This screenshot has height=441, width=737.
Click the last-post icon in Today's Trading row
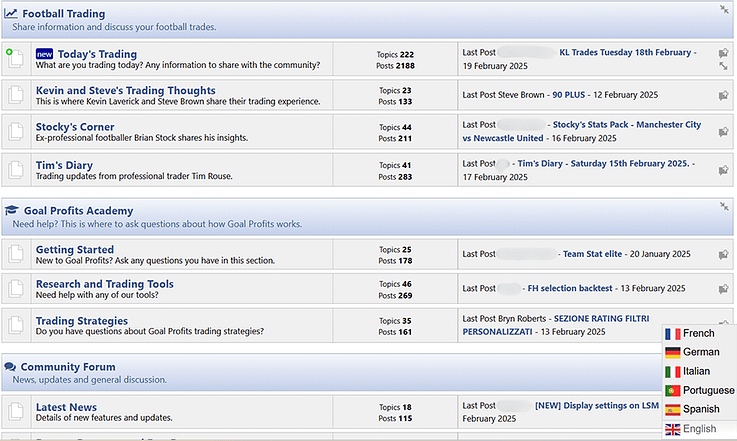point(723,53)
